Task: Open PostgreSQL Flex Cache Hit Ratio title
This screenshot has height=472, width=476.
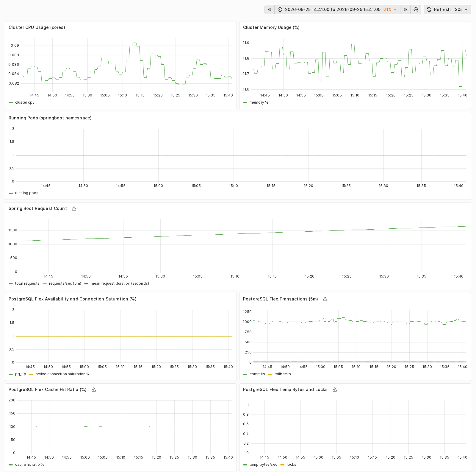Action: (x=48, y=390)
